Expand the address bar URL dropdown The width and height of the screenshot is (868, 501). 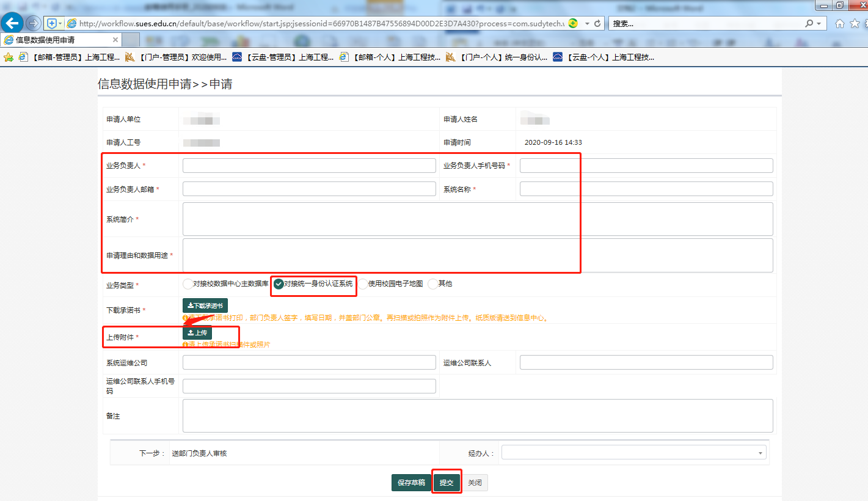click(x=587, y=23)
